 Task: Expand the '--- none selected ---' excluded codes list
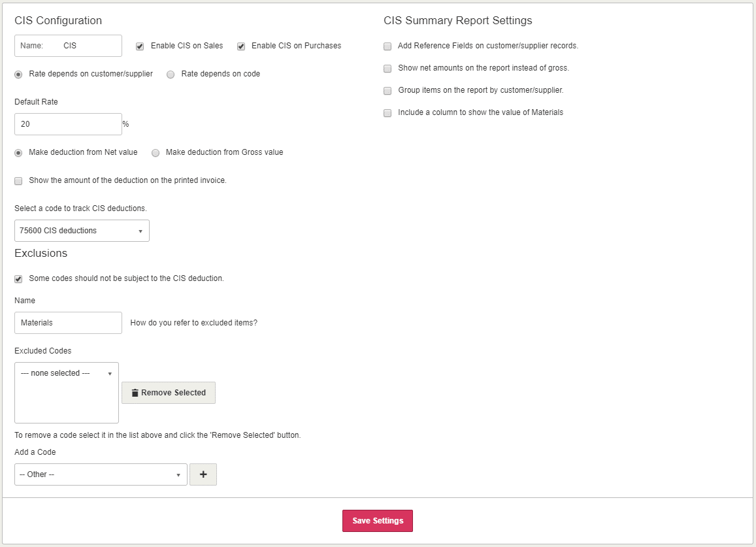[x=67, y=373]
